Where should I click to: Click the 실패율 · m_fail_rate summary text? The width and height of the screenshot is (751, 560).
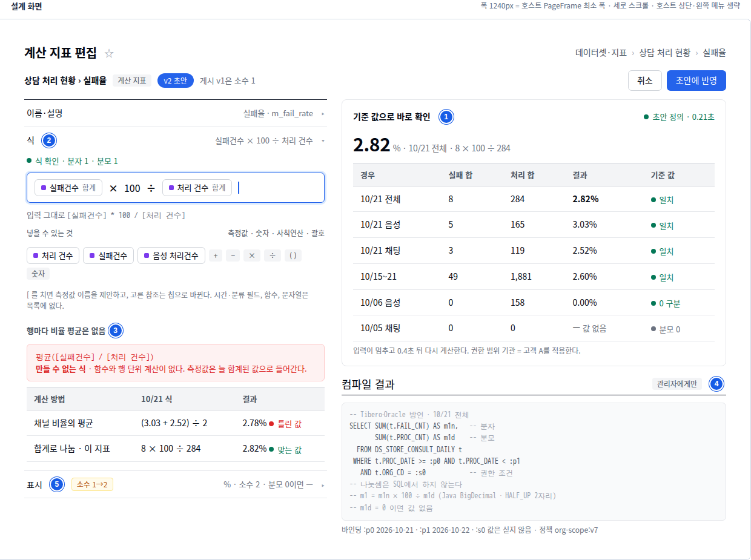point(278,113)
